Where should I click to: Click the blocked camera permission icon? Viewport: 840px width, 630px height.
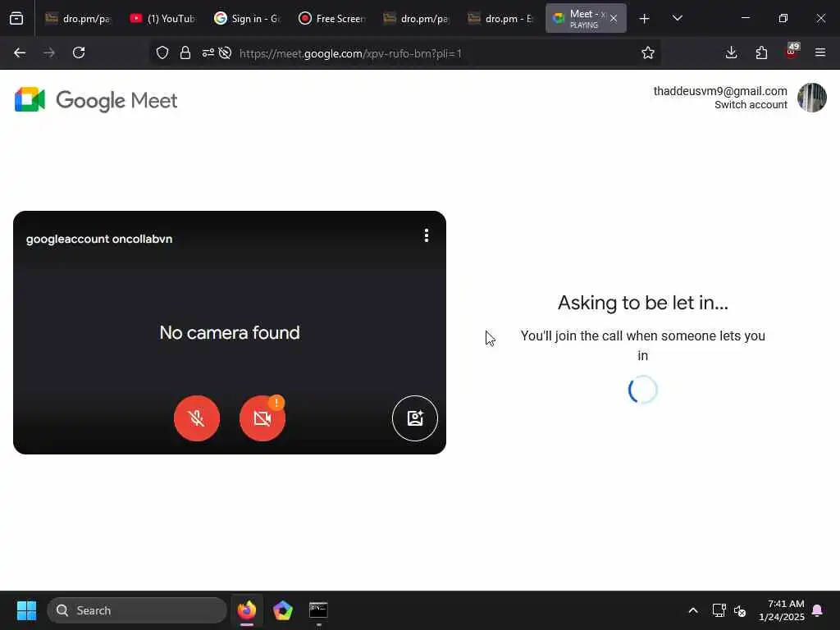click(x=226, y=53)
